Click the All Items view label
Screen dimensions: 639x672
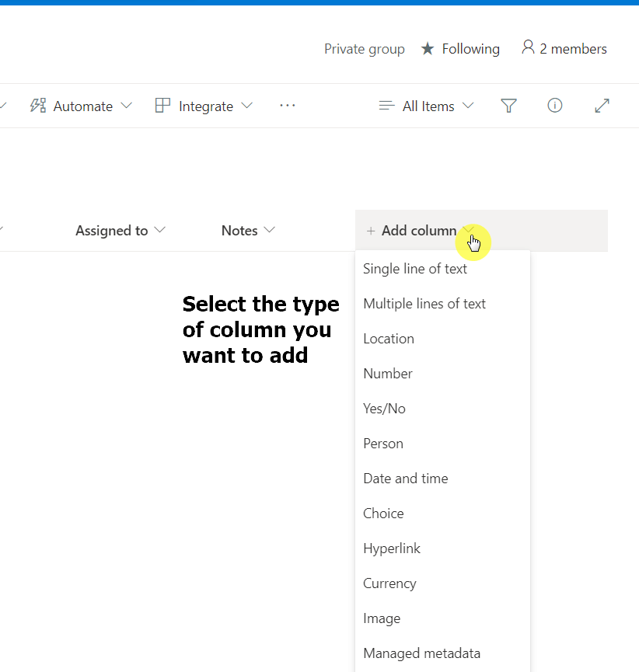point(428,106)
